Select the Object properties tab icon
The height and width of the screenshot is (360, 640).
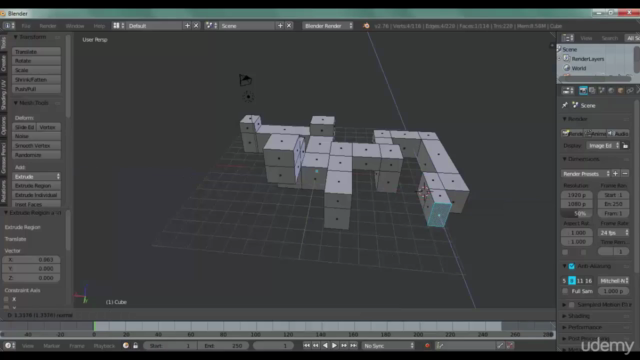click(x=620, y=91)
